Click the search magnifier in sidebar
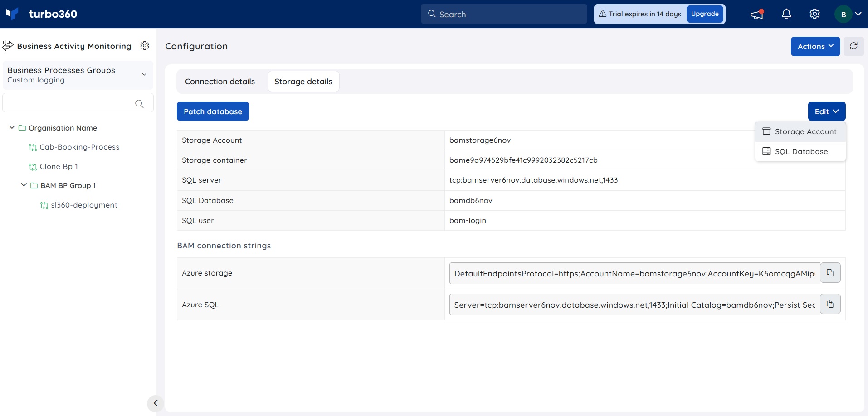This screenshot has width=868, height=416. 139,104
